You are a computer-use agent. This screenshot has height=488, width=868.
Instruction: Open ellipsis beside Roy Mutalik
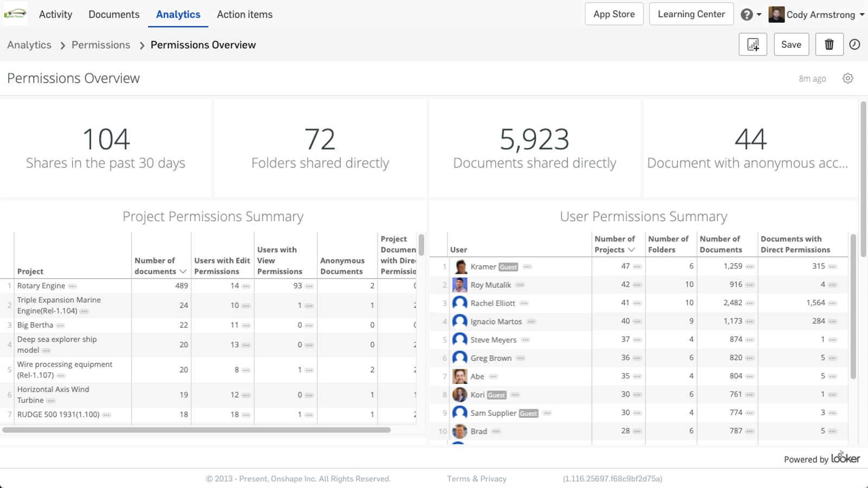520,285
